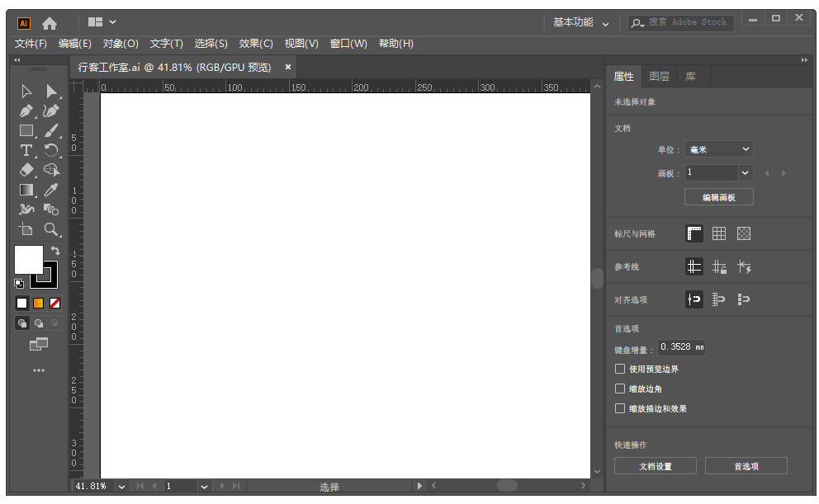
Task: Open the File menu
Action: [31, 44]
